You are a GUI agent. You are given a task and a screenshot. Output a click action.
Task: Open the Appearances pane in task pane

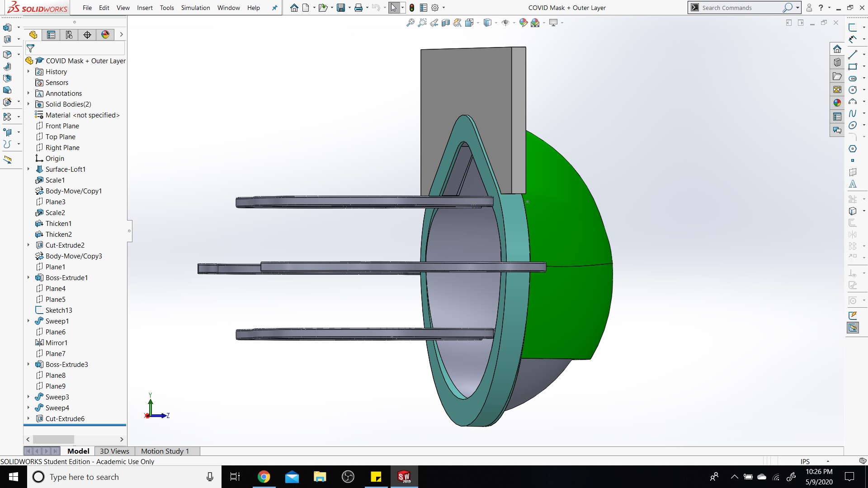pos(837,103)
